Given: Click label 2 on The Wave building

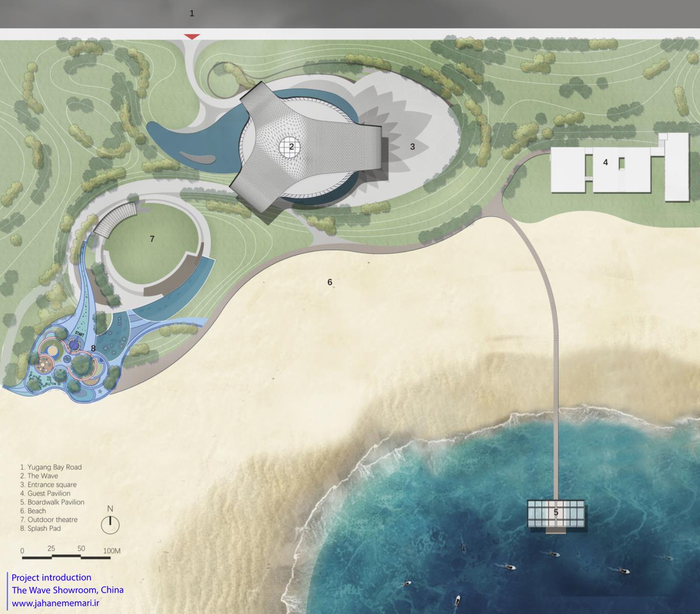Looking at the screenshot, I should (x=292, y=146).
